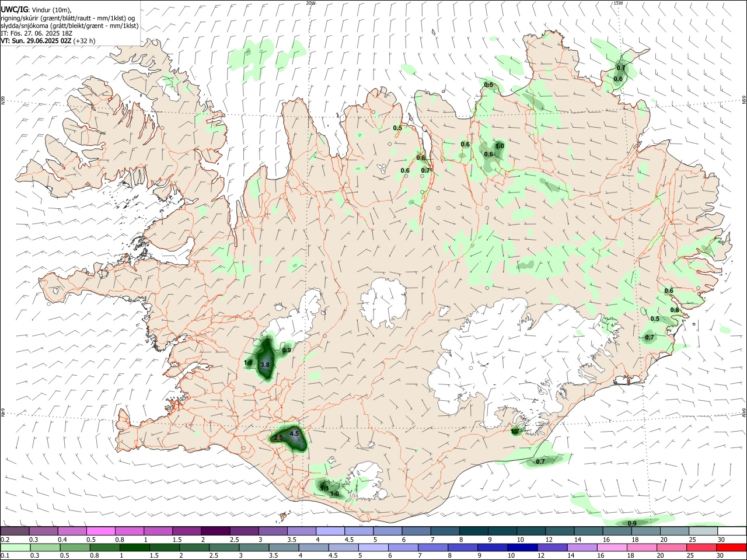The image size is (747, 560).
Task: Click the light lavender 4 swatch, upper legend row
Action: [x=329, y=531]
